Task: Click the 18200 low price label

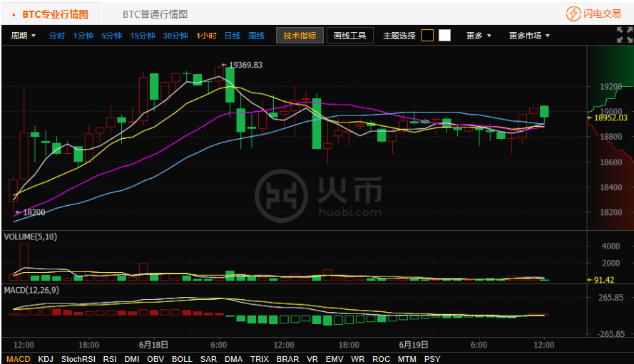Action: 34,212
